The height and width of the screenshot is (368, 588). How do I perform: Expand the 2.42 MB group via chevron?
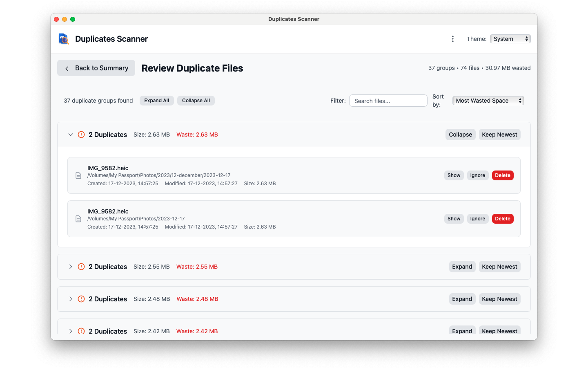point(71,331)
